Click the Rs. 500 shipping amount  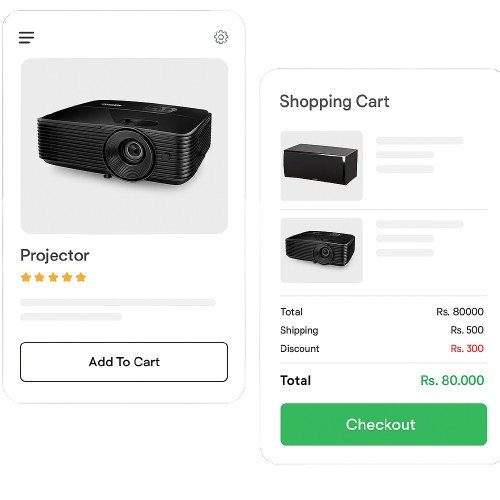pyautogui.click(x=467, y=330)
